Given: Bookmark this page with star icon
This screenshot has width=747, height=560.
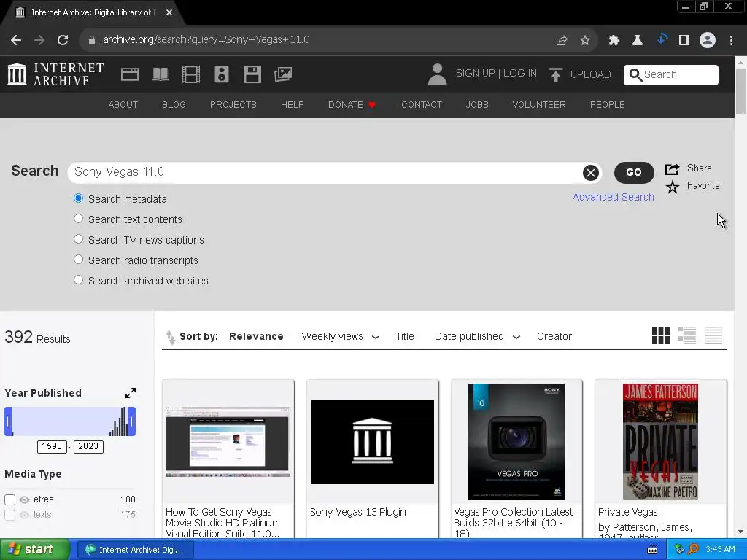Looking at the screenshot, I should click(x=585, y=41).
